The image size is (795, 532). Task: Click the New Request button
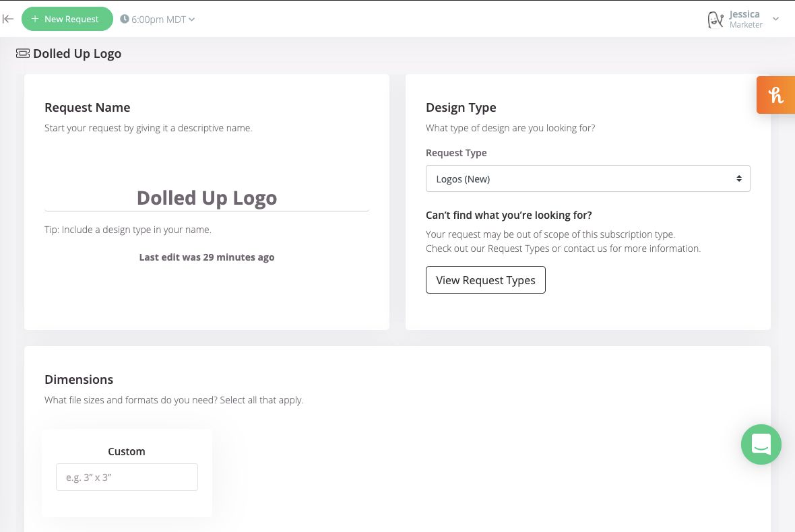tap(67, 19)
